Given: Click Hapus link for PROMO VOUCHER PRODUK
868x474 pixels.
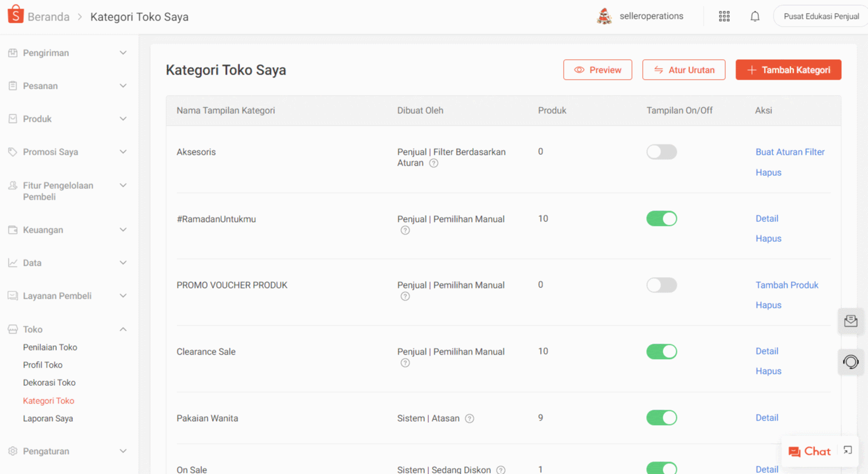Looking at the screenshot, I should click(x=768, y=305).
